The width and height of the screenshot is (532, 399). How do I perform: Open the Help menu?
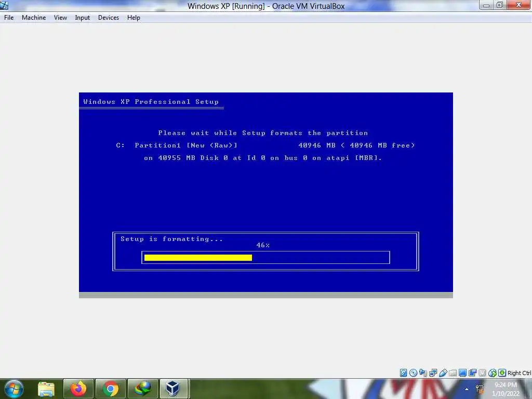coord(134,18)
